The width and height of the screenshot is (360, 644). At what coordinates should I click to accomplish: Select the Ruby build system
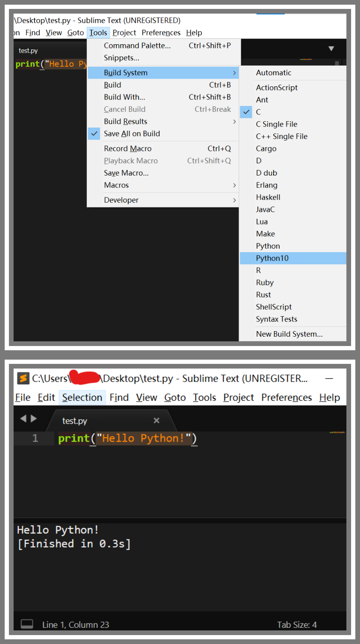click(293, 282)
